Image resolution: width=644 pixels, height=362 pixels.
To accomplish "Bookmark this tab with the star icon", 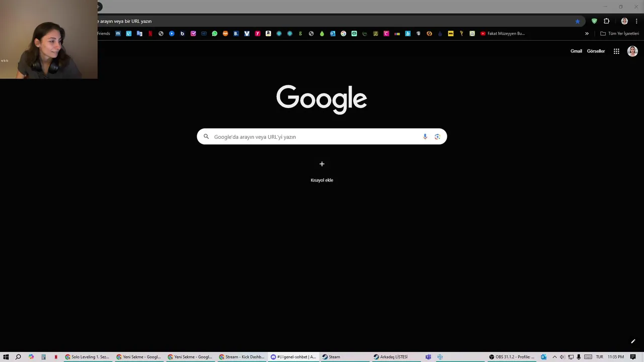I will pyautogui.click(x=578, y=21).
